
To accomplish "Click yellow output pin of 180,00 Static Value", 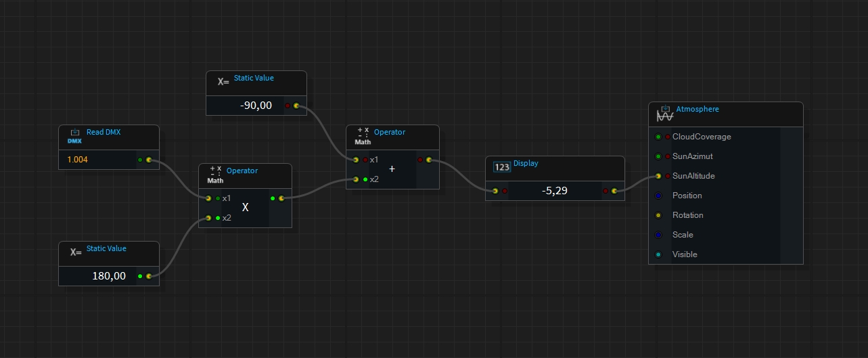I will click(x=149, y=276).
